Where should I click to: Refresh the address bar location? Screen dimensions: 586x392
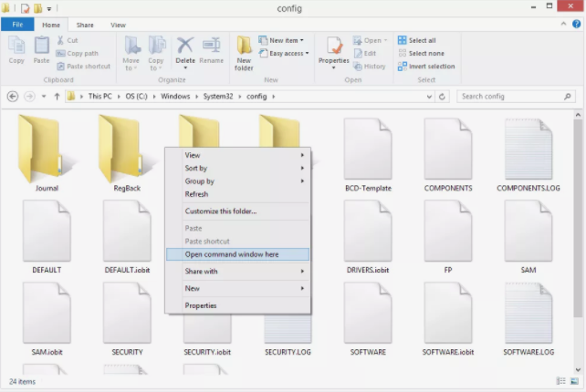(x=442, y=97)
